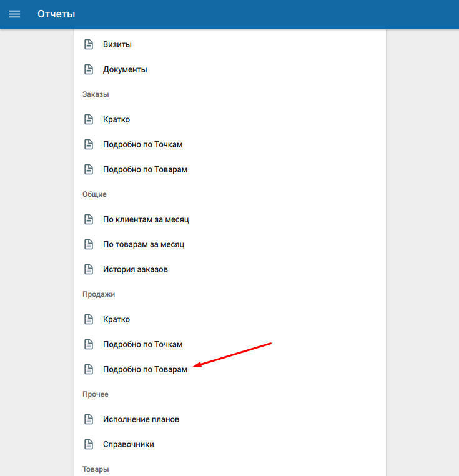The image size is (459, 476).
Task: Open the История заказов report
Action: pos(135,269)
